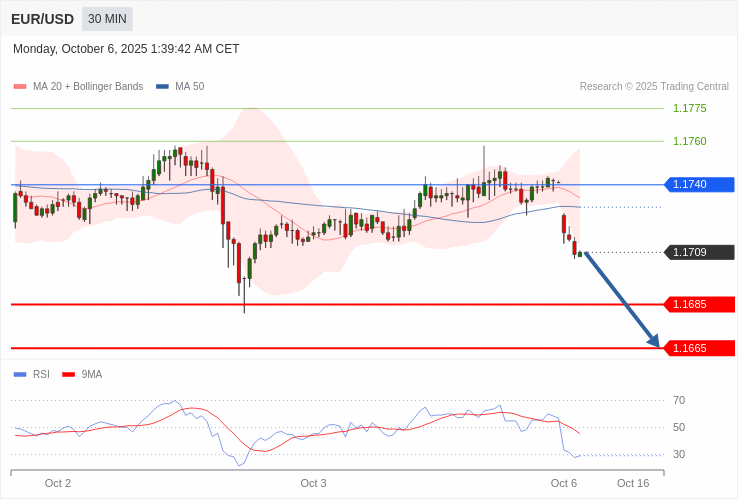Image resolution: width=738 pixels, height=500 pixels.
Task: Toggle the MA 50 legend entry
Action: coord(180,87)
